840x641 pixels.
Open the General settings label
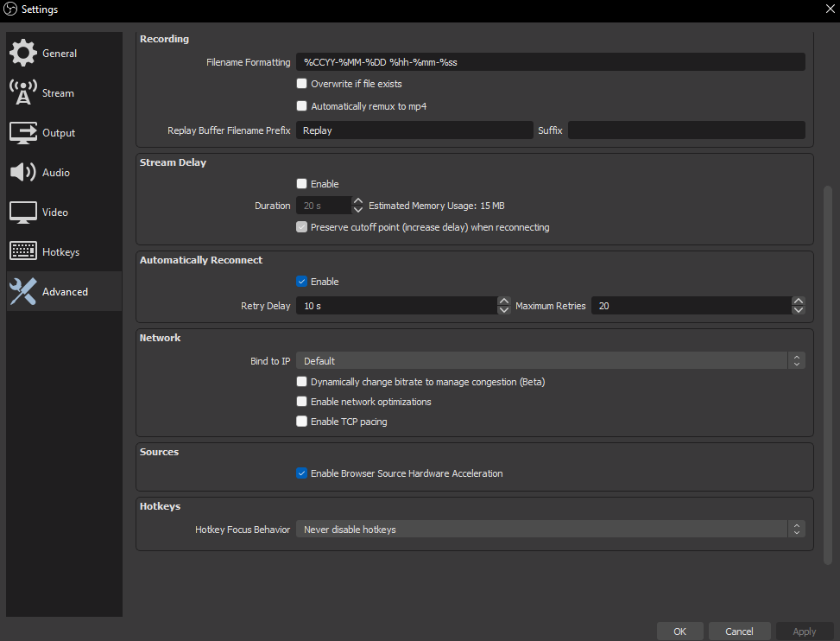(60, 54)
